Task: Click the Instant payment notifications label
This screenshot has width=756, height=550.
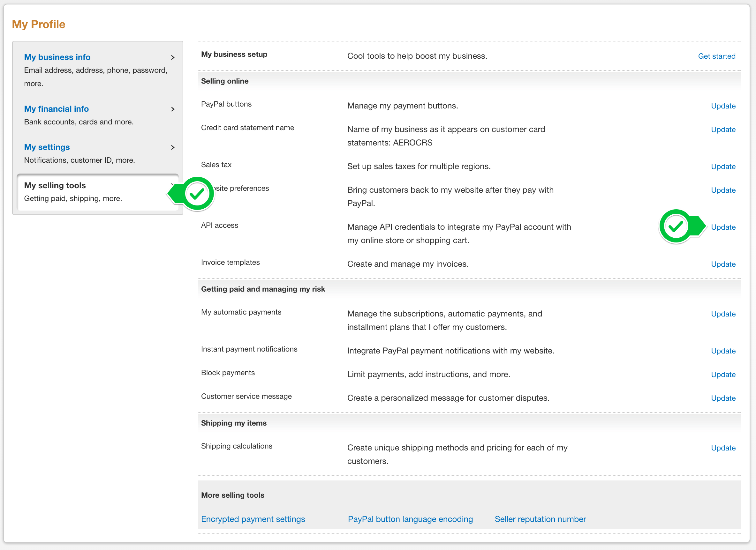Action: tap(249, 349)
